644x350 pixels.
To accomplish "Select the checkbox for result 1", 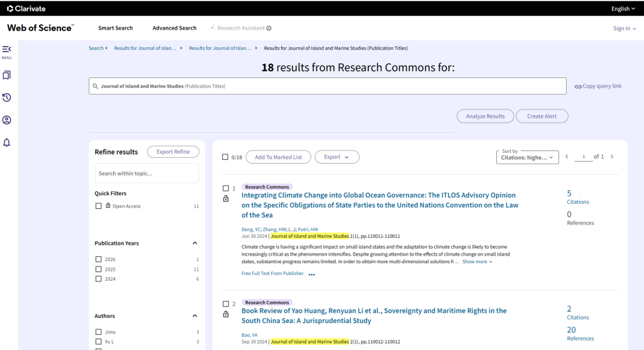I will tap(226, 188).
